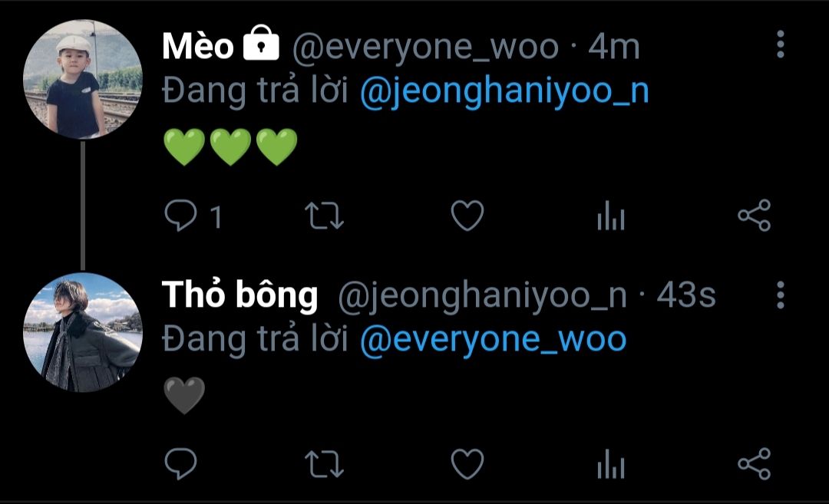Open more options for Thỏ bông's tweet
Viewport: 829px width, 504px height.
781,295
